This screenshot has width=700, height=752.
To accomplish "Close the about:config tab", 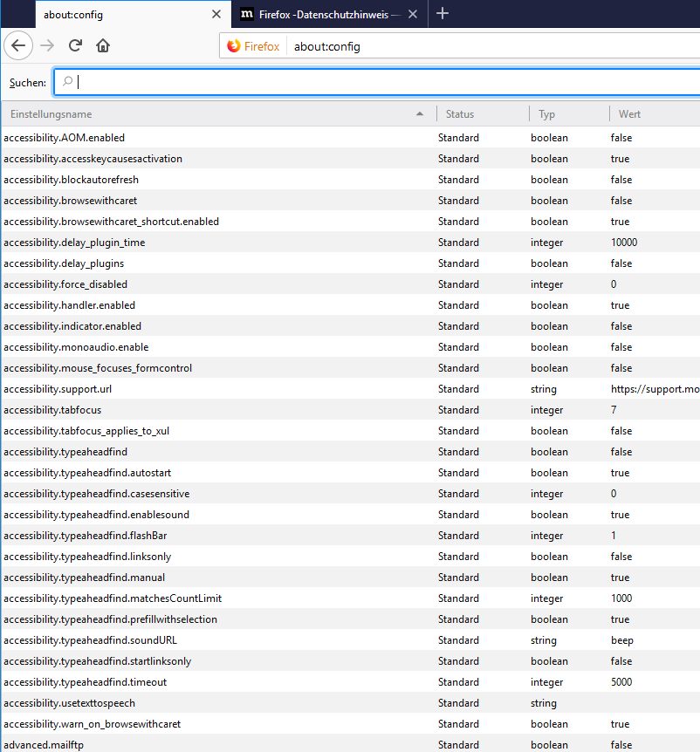I will [x=216, y=14].
